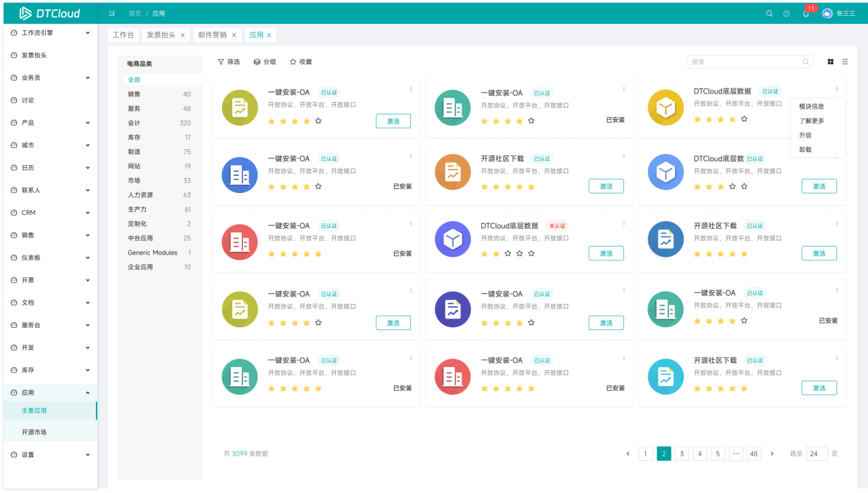Select 企业应用 category

(x=160, y=267)
